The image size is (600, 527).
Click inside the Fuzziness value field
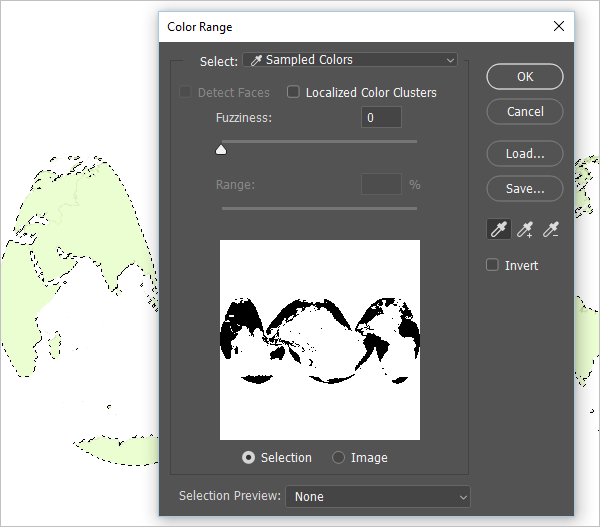[x=382, y=117]
